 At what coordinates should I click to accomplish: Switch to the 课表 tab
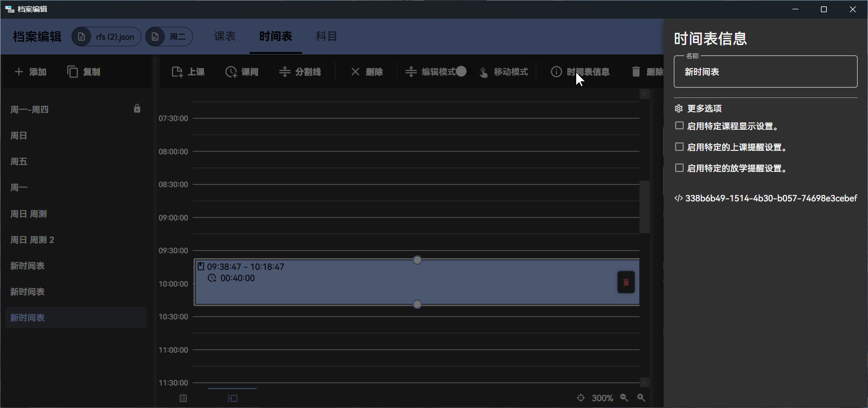point(225,36)
